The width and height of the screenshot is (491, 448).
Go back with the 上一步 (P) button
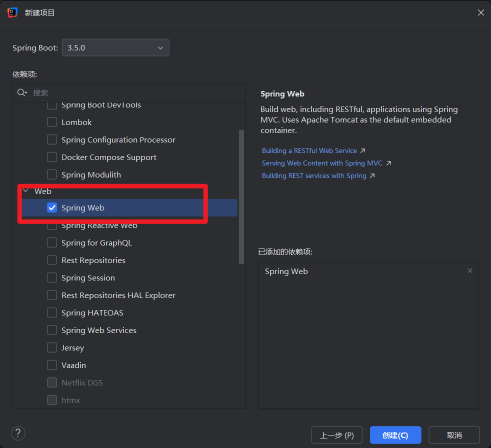[x=336, y=435]
